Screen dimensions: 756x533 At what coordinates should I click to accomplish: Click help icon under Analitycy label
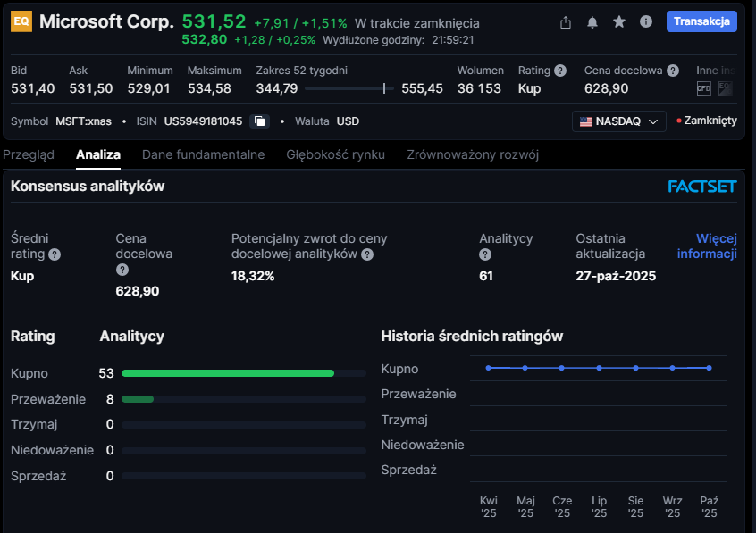[485, 254]
